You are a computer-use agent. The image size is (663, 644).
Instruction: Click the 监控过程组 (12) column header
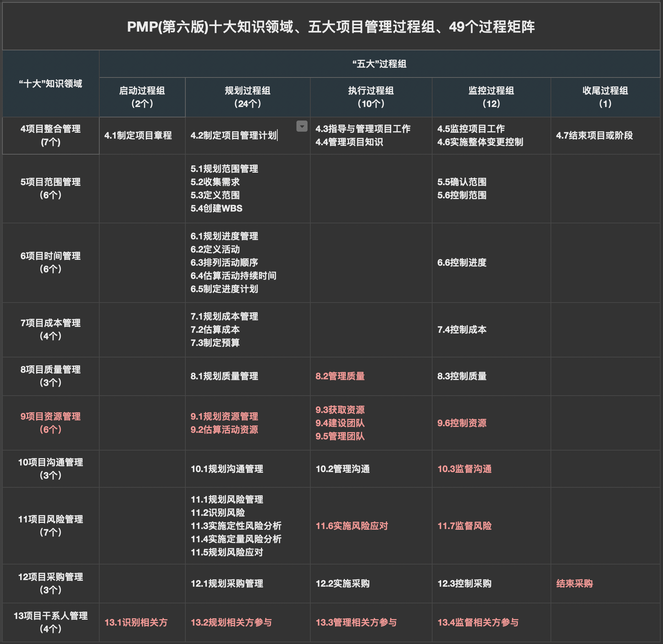[491, 97]
